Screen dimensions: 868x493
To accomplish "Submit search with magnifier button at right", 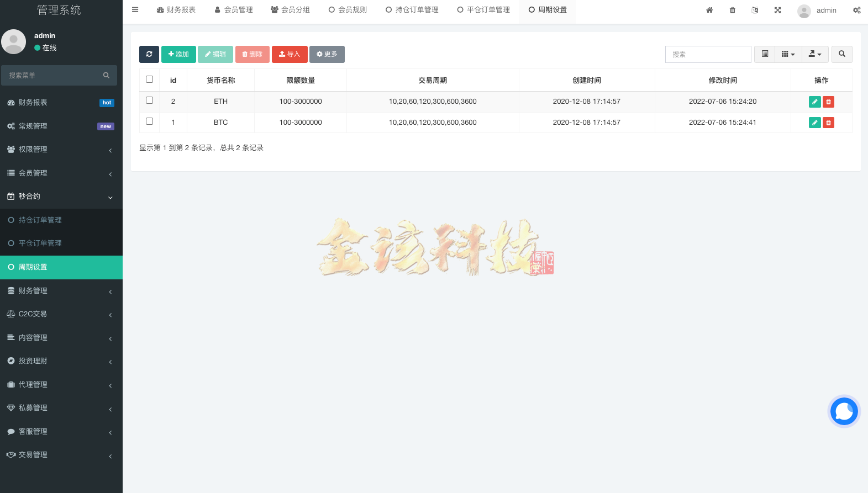I will tap(842, 54).
